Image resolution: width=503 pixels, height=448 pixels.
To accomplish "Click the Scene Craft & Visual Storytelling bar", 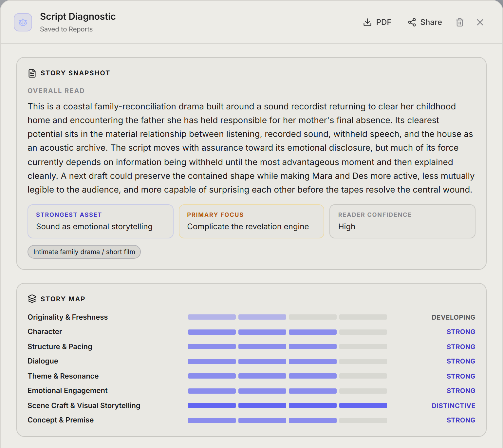I will pos(288,405).
